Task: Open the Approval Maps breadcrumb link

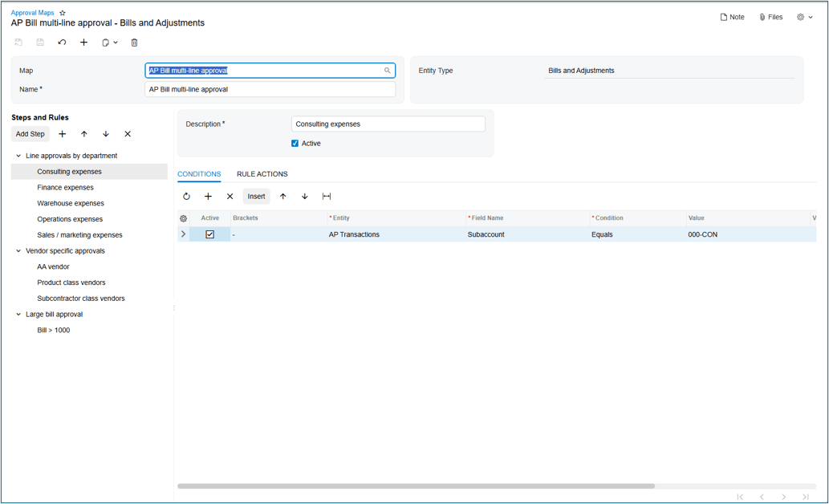Action: click(32, 12)
